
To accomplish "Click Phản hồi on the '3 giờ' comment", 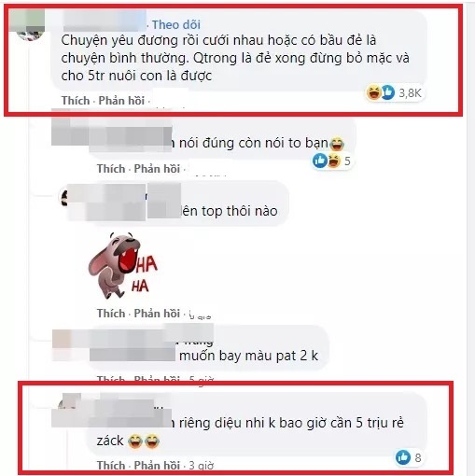I will 157,465.
